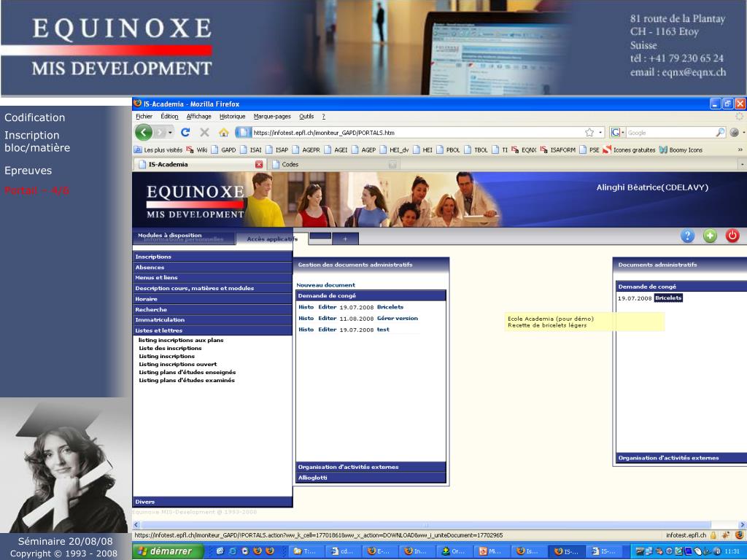This screenshot has height=560, width=747.
Task: Open Listing plans d'études examinés
Action: tap(187, 381)
